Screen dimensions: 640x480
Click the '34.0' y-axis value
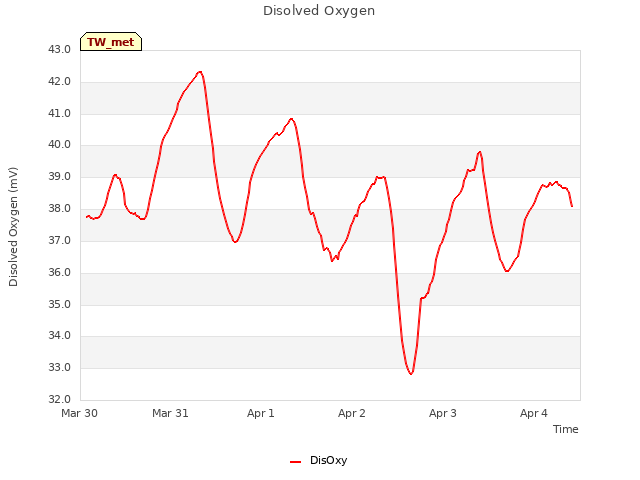coord(60,336)
